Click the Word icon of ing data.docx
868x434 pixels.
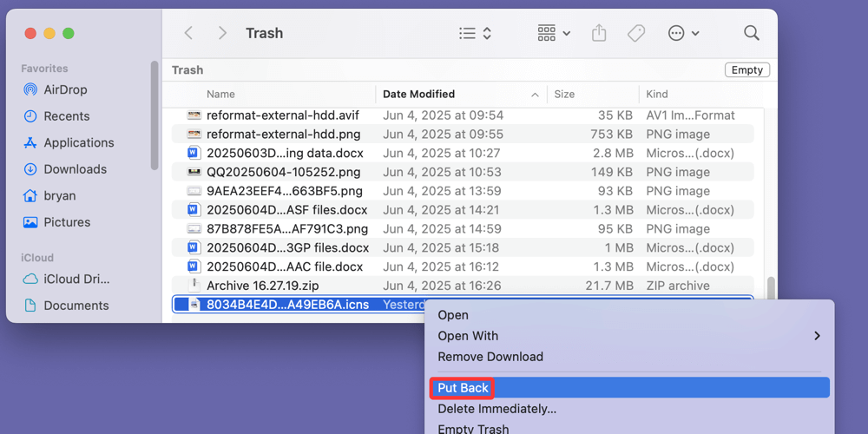click(194, 153)
